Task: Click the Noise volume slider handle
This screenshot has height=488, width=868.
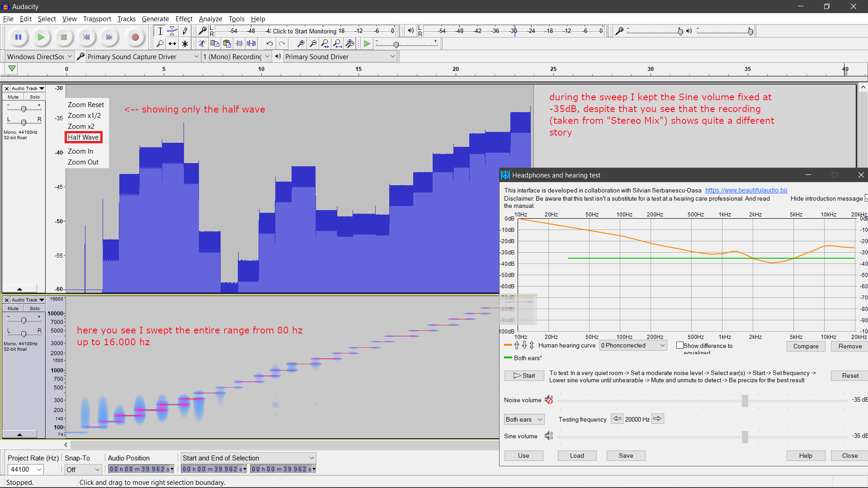Action: pos(745,400)
